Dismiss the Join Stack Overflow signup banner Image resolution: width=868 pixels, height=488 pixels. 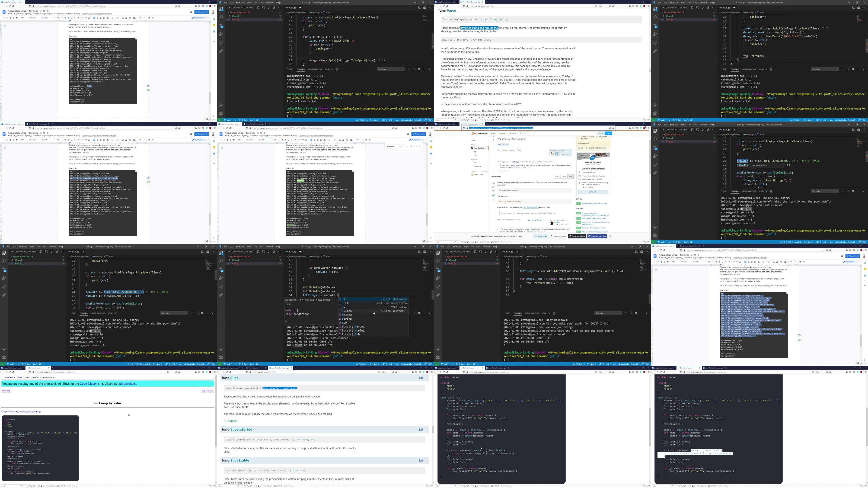[x=610, y=236]
